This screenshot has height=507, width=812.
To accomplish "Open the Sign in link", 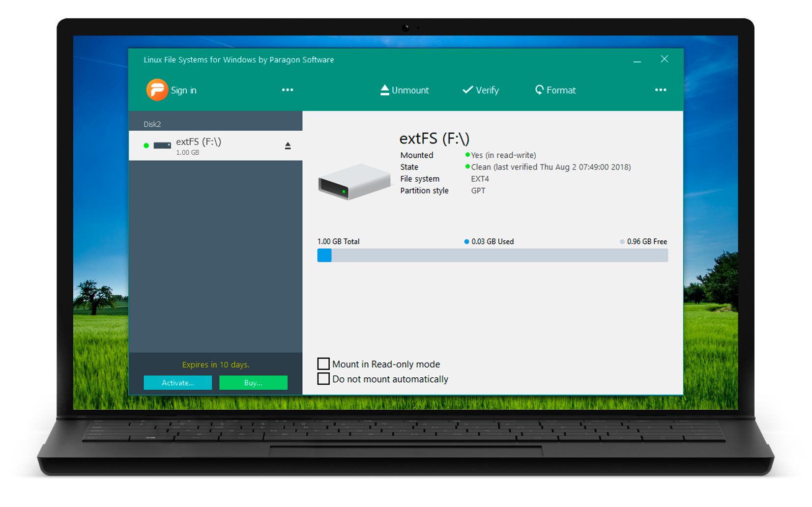I will click(183, 90).
